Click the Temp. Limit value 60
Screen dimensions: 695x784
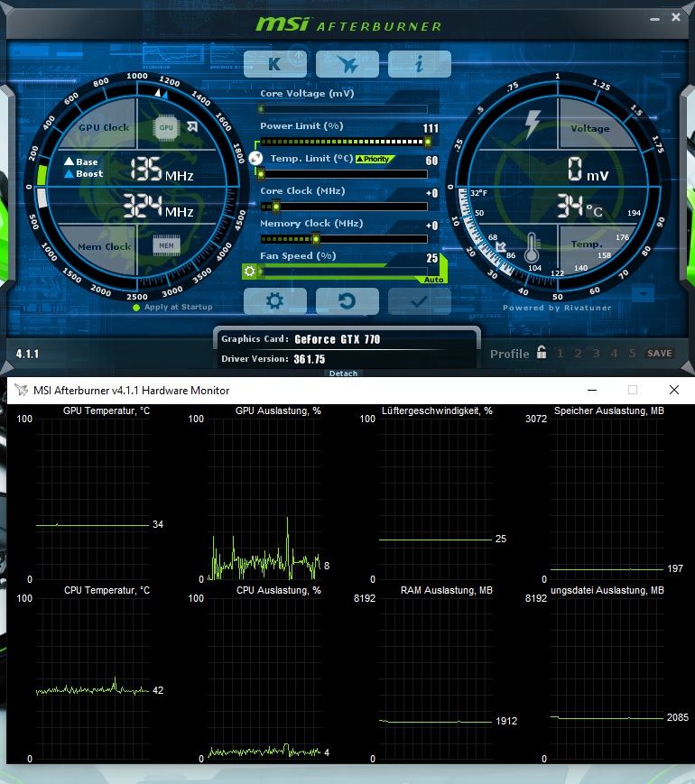point(431,161)
